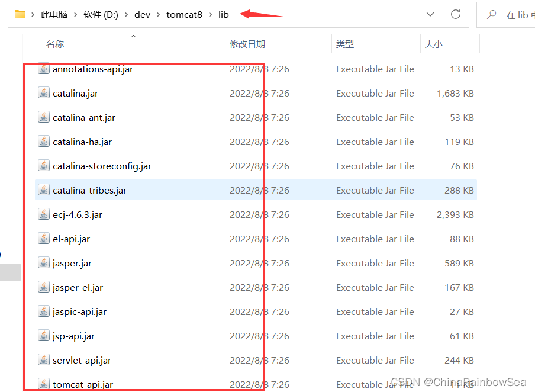Click lib in the breadcrumb path

[224, 15]
